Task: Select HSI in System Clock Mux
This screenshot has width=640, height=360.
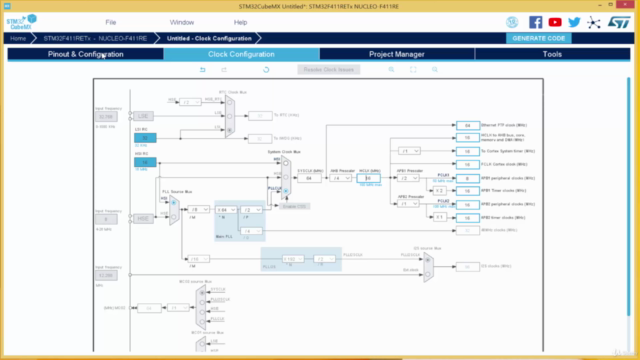Action: click(x=286, y=163)
